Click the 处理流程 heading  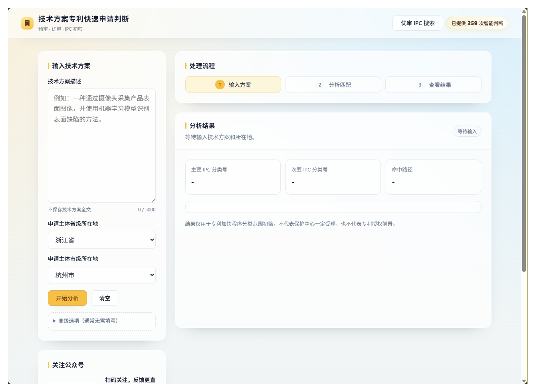pyautogui.click(x=202, y=66)
